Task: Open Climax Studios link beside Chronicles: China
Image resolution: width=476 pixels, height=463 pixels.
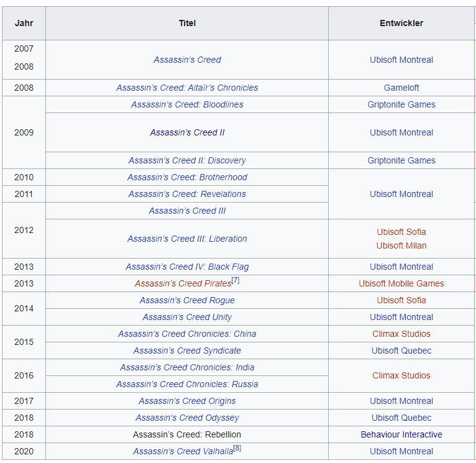Action: pyautogui.click(x=401, y=334)
